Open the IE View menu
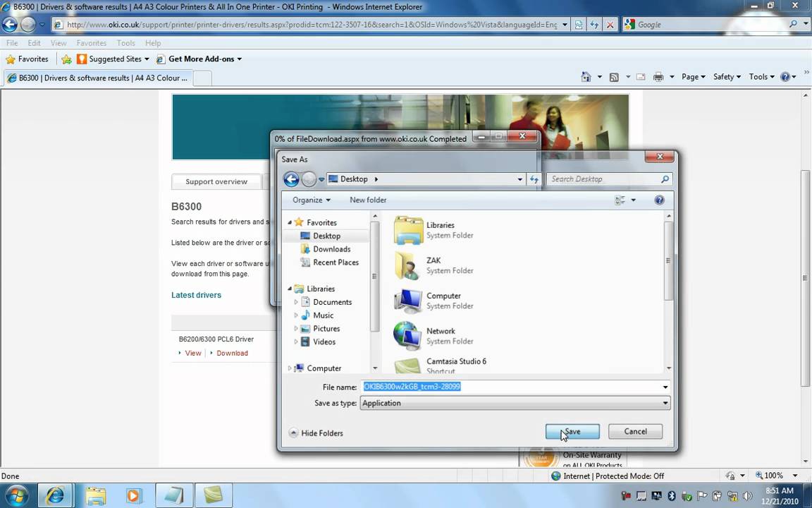 coord(58,43)
